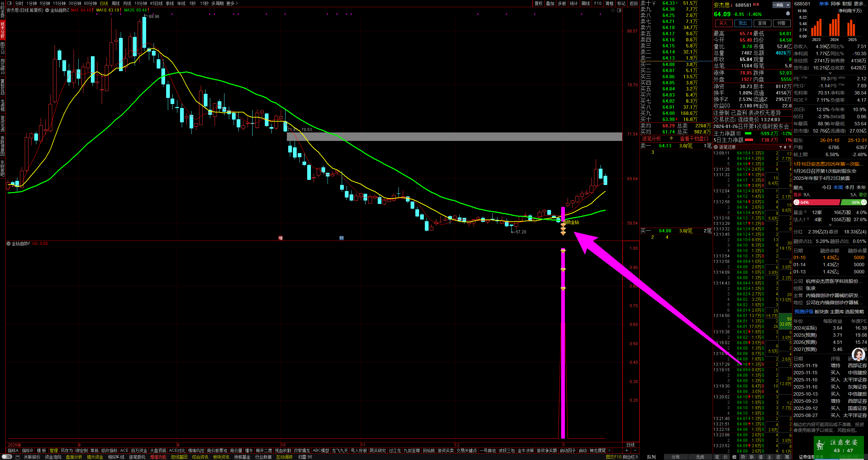Click the cartoon assistant avatar icon
868x460 pixels.
858,355
